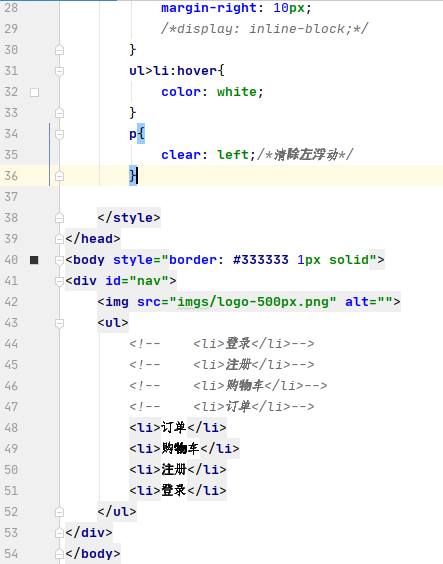Fold the div id="nav" block on line 41

pos(59,281)
